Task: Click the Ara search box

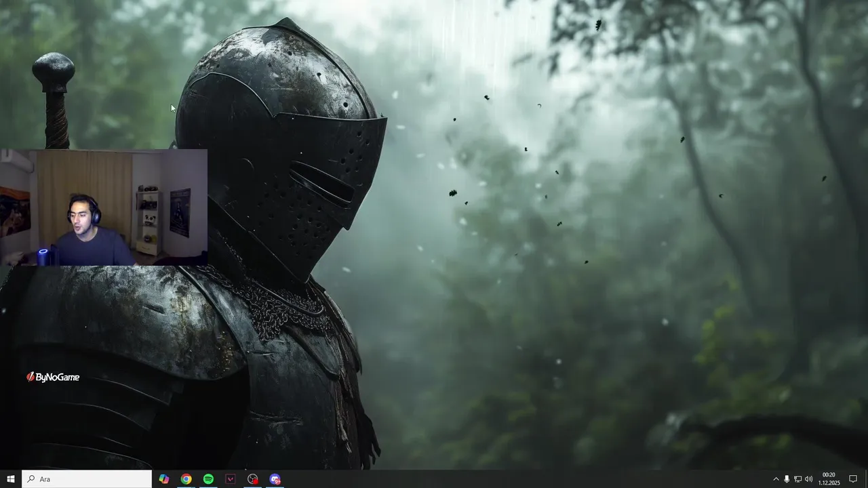Action: coord(87,479)
